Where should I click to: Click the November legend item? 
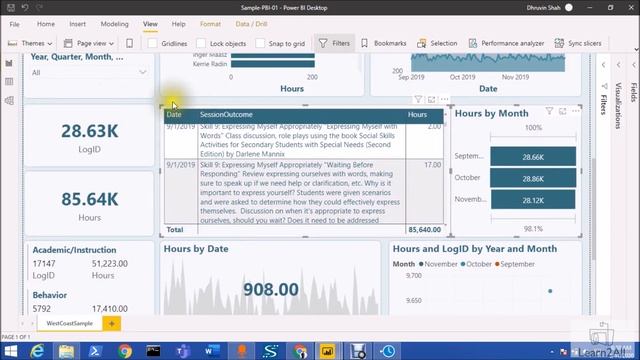pos(438,264)
